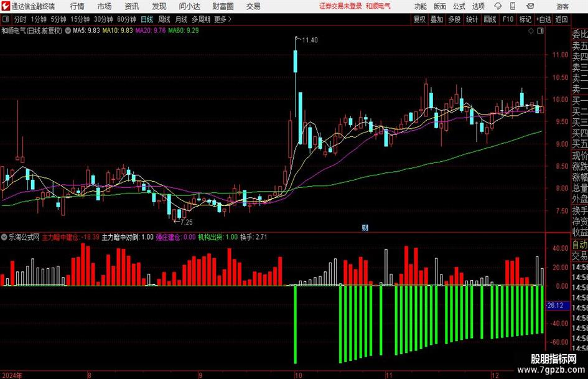Screen dimensions: 588x379
Task: Click the 自动 label in right panel
Action: 580,245
